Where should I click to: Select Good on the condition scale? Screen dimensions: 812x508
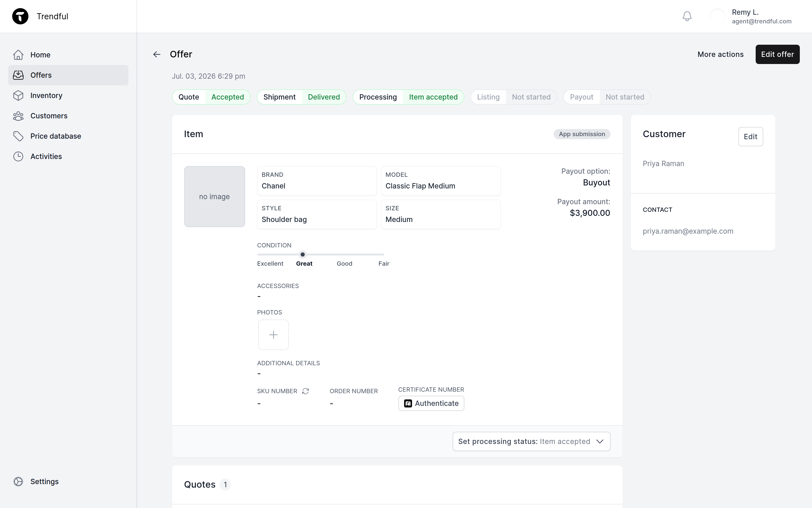(x=344, y=264)
